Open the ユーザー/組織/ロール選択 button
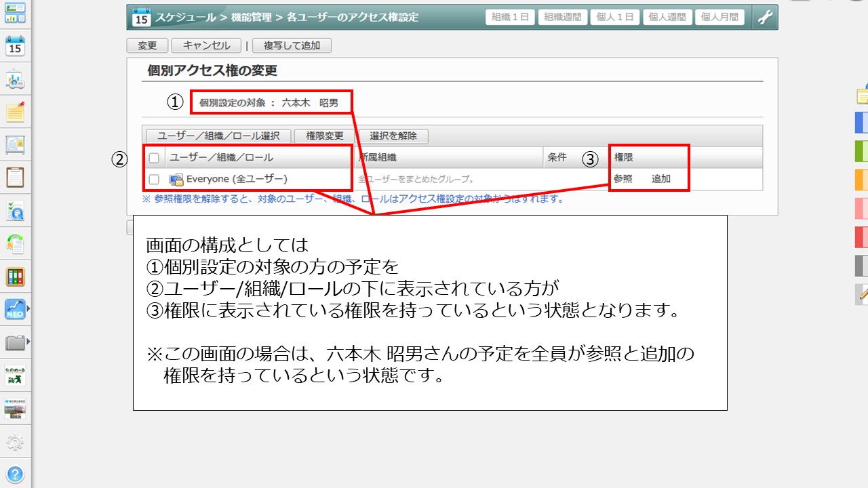 (218, 136)
